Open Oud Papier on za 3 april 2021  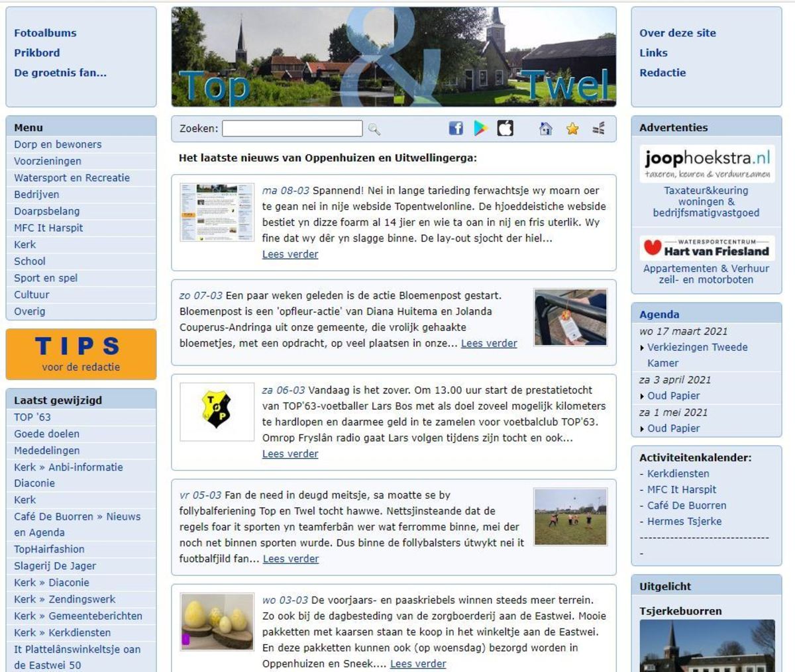pos(674,396)
